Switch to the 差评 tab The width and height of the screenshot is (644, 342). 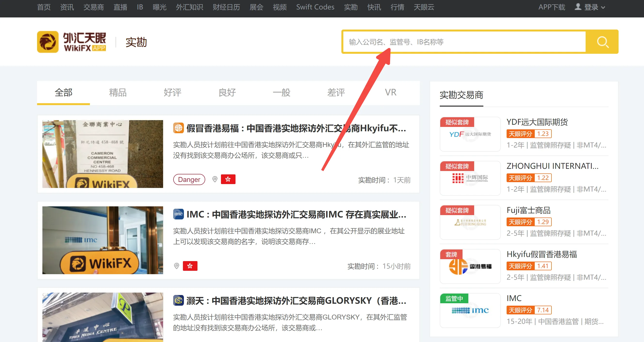pyautogui.click(x=336, y=93)
